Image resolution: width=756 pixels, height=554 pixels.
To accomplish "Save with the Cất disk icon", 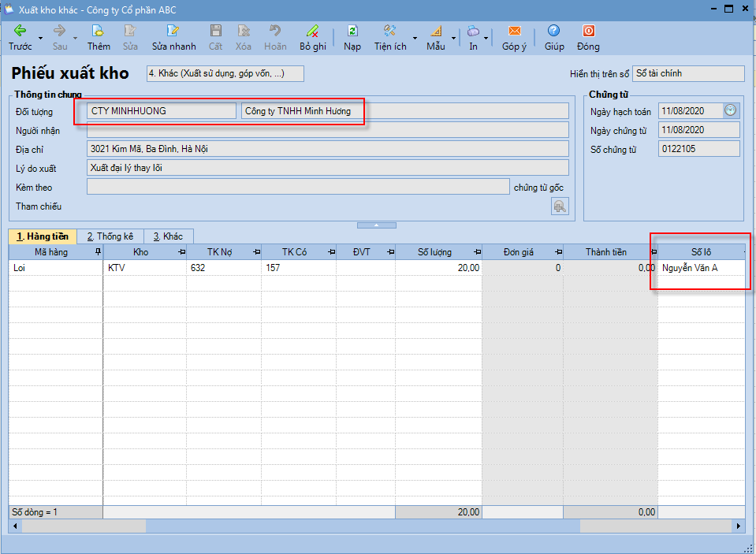I will [215, 31].
